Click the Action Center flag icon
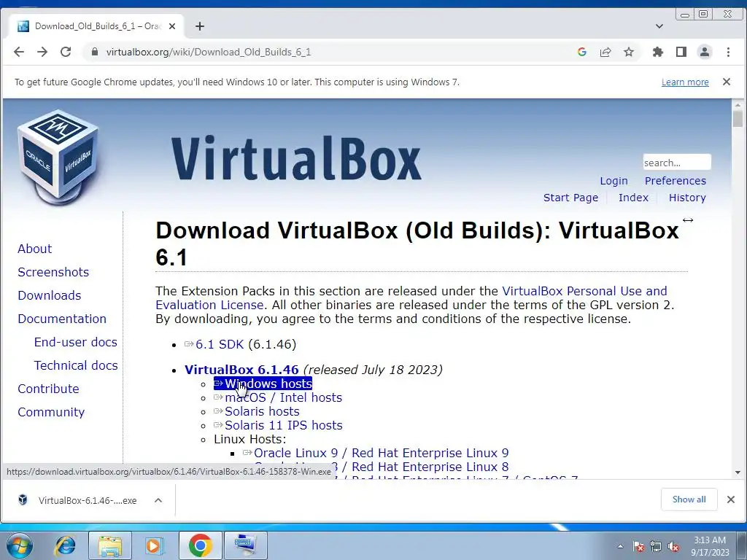This screenshot has width=747, height=560. point(638,547)
